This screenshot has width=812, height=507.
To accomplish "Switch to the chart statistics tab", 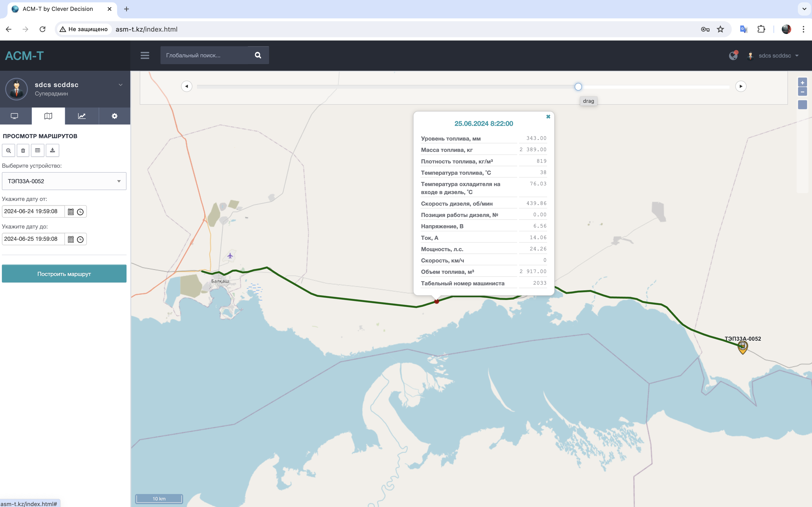I will pyautogui.click(x=81, y=116).
